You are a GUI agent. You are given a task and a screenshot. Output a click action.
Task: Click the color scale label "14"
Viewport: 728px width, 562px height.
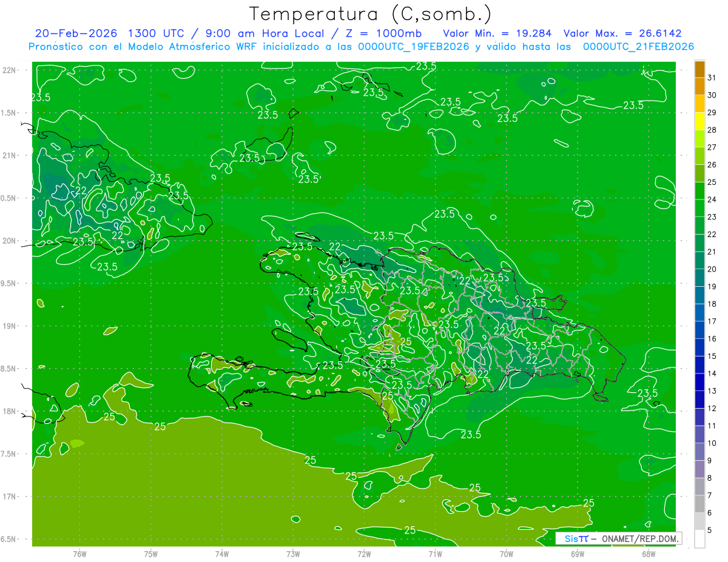pos(712,373)
